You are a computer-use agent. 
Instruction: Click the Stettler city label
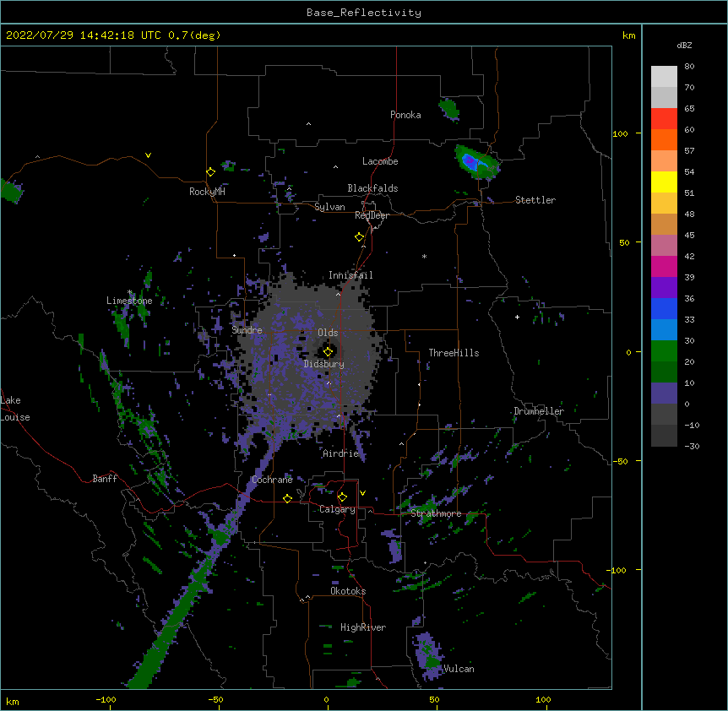click(535, 200)
